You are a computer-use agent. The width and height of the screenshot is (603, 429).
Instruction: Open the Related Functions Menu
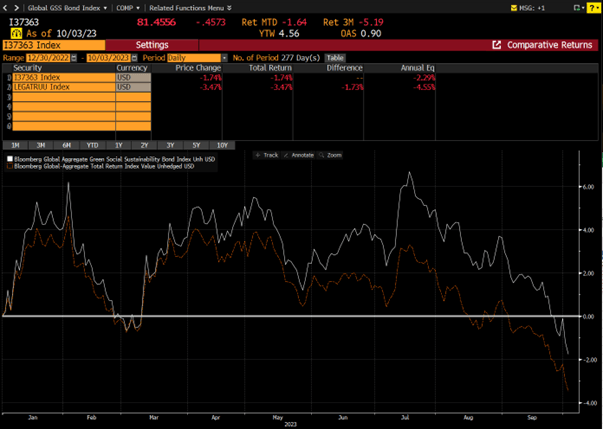click(x=183, y=7)
